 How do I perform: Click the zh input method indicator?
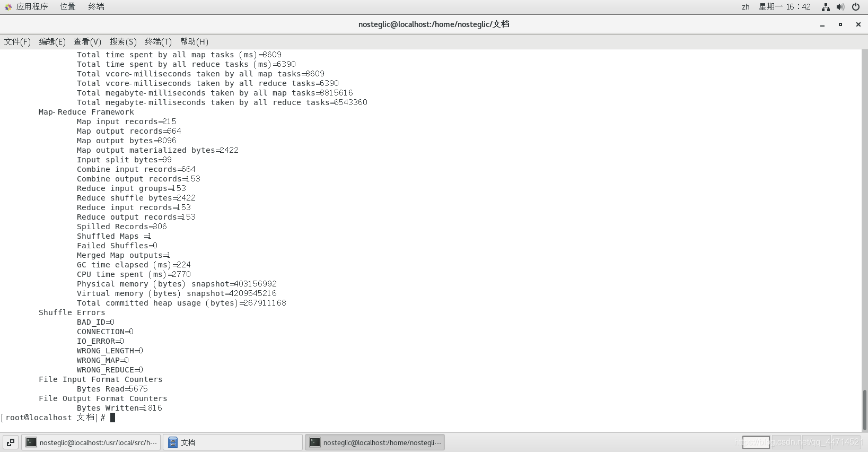(746, 7)
